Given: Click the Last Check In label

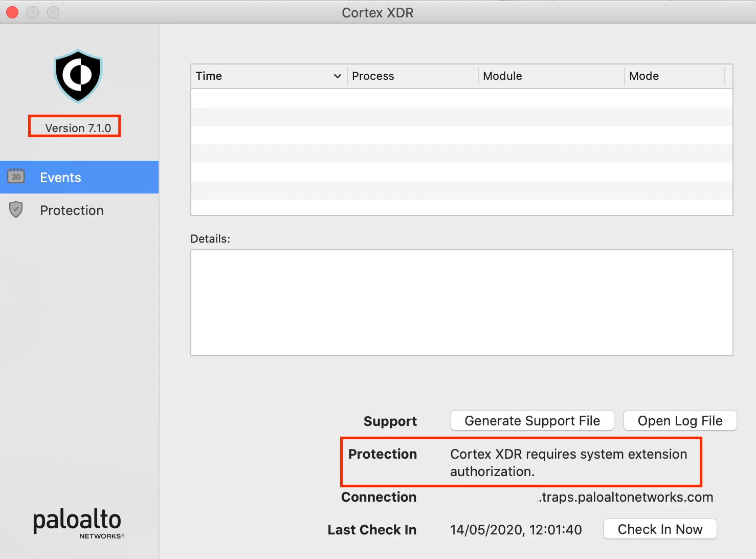Looking at the screenshot, I should coord(372,530).
